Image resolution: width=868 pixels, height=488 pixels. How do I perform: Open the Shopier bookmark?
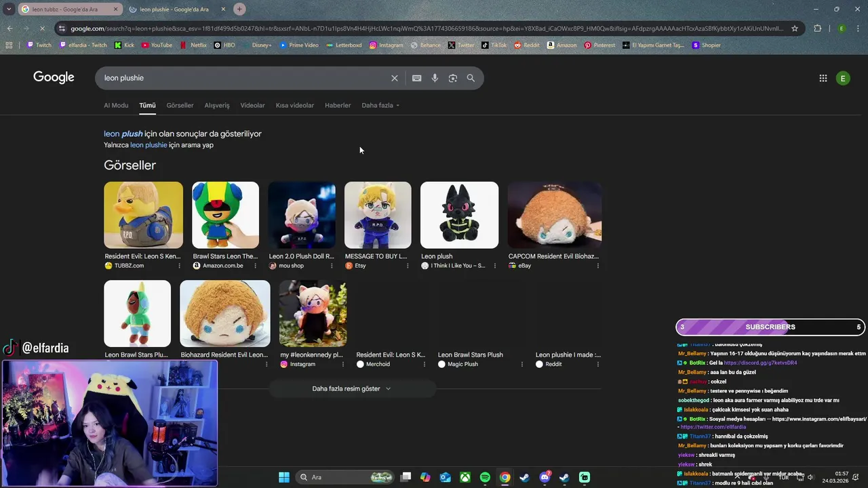(x=706, y=45)
